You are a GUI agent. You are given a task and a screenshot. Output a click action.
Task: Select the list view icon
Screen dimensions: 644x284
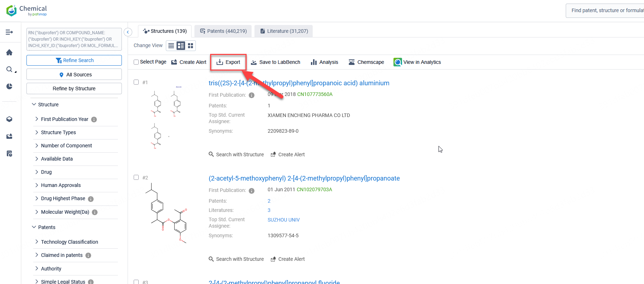click(171, 46)
